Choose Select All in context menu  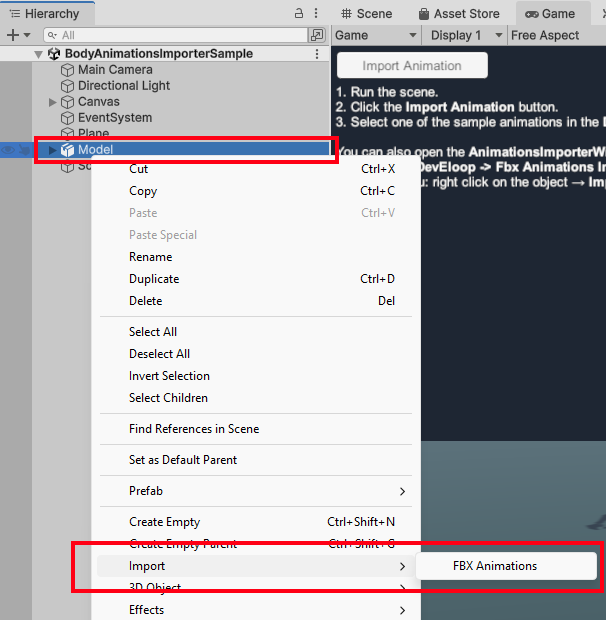click(255, 332)
